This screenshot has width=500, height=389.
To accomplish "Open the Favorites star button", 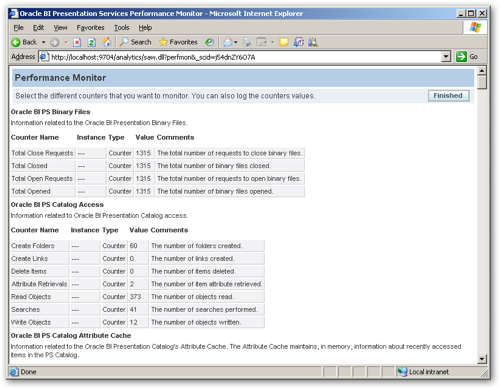I will click(178, 42).
